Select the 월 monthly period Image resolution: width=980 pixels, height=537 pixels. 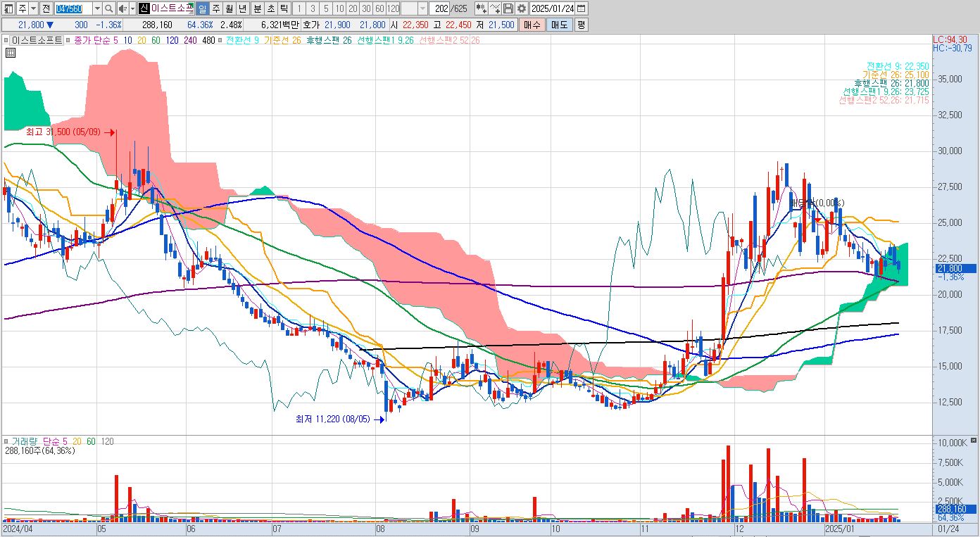click(x=229, y=8)
